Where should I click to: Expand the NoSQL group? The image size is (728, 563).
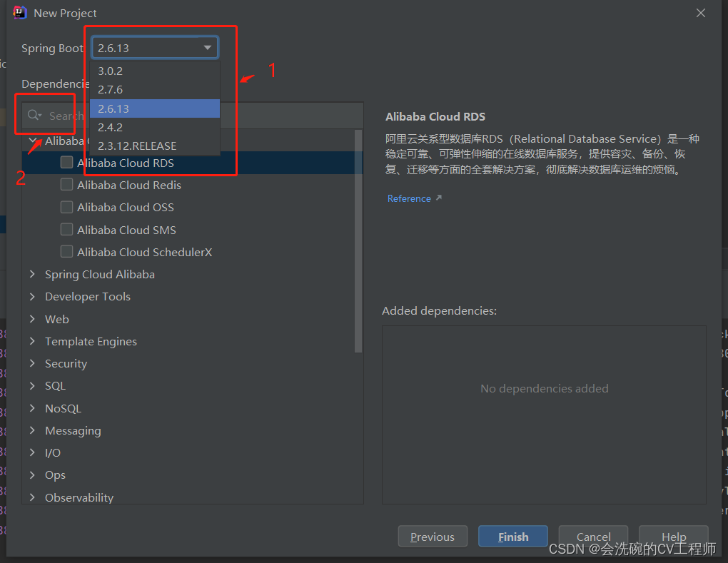pos(33,408)
